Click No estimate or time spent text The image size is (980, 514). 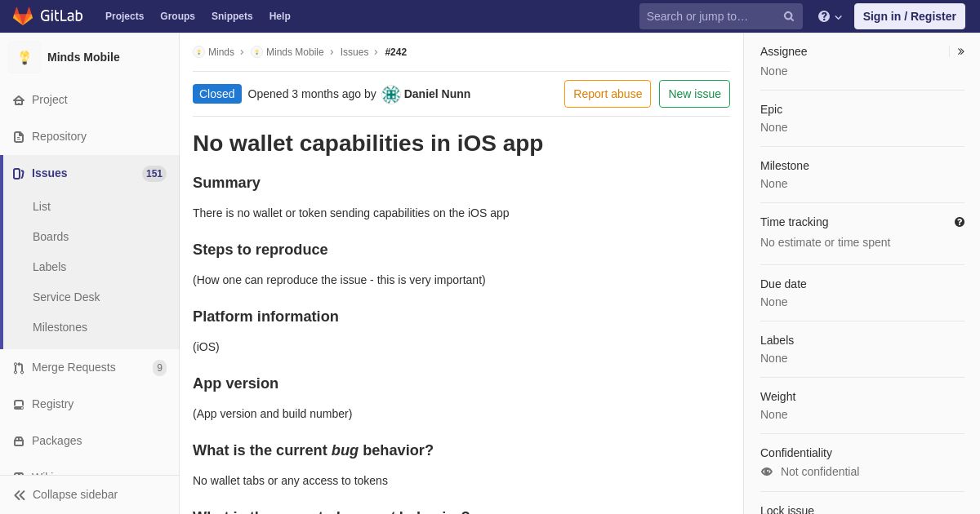click(825, 242)
